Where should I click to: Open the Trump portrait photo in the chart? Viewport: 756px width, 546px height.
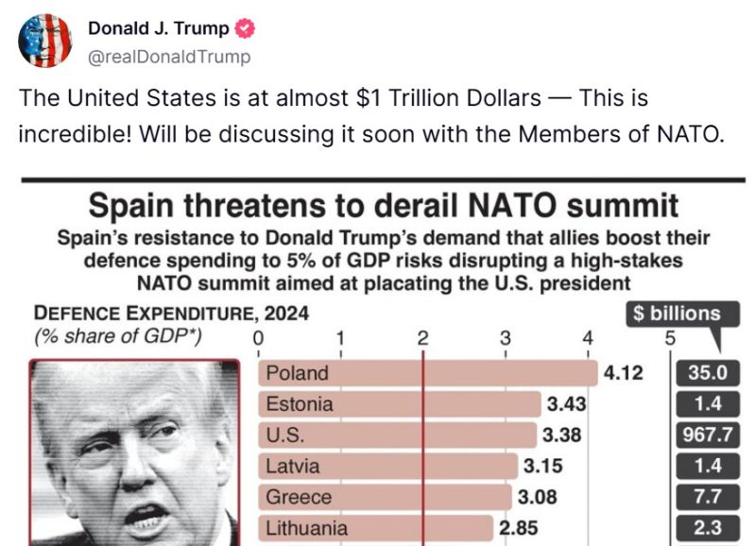[134, 452]
